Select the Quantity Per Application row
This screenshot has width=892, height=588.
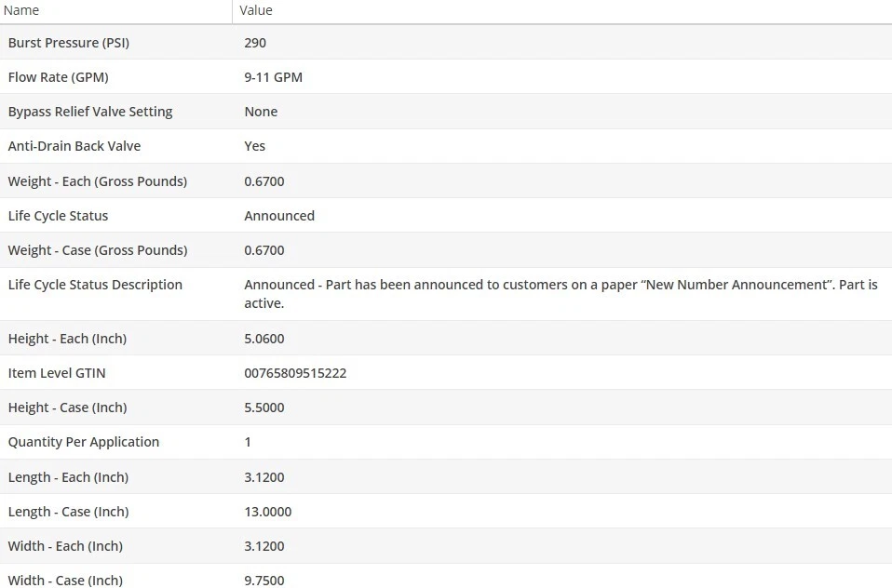click(x=446, y=442)
